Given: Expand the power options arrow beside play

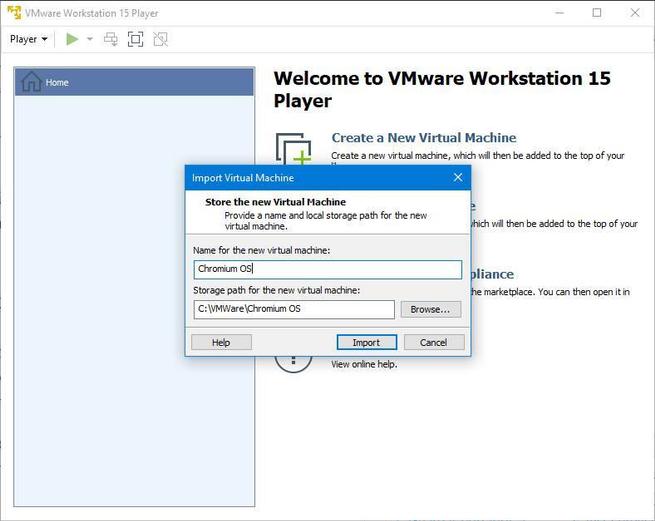Looking at the screenshot, I should pyautogui.click(x=89, y=39).
